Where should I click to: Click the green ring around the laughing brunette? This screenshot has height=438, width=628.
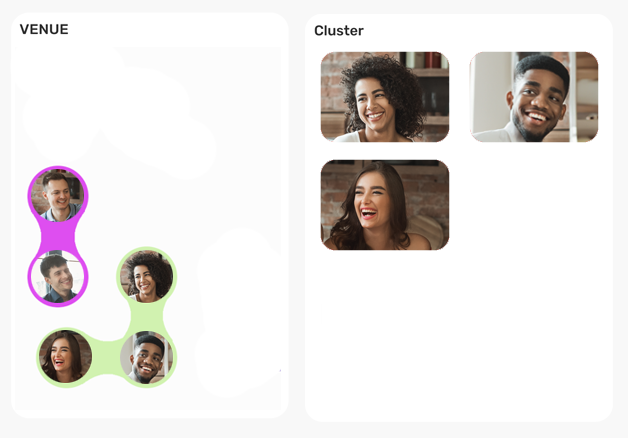point(38,358)
